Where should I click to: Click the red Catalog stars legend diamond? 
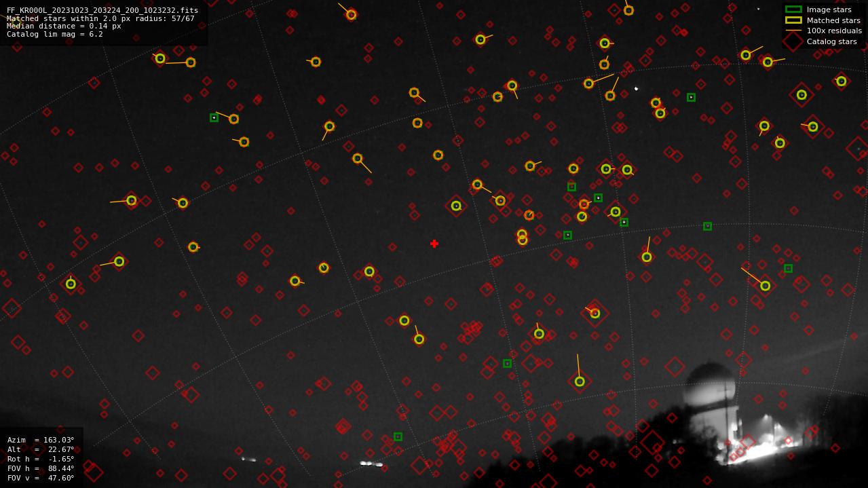[x=793, y=41]
